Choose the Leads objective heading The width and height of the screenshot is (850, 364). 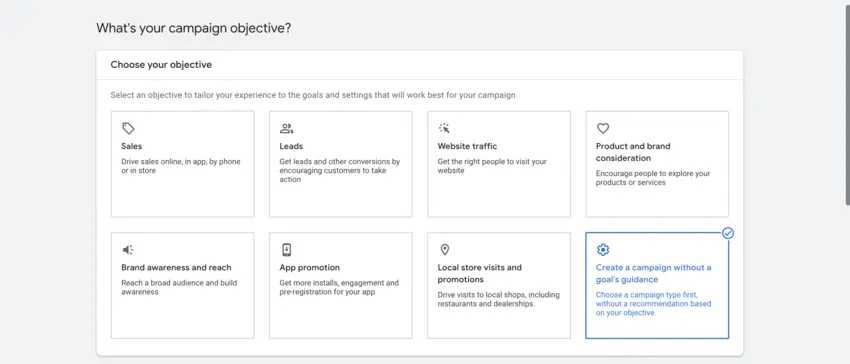tap(291, 146)
